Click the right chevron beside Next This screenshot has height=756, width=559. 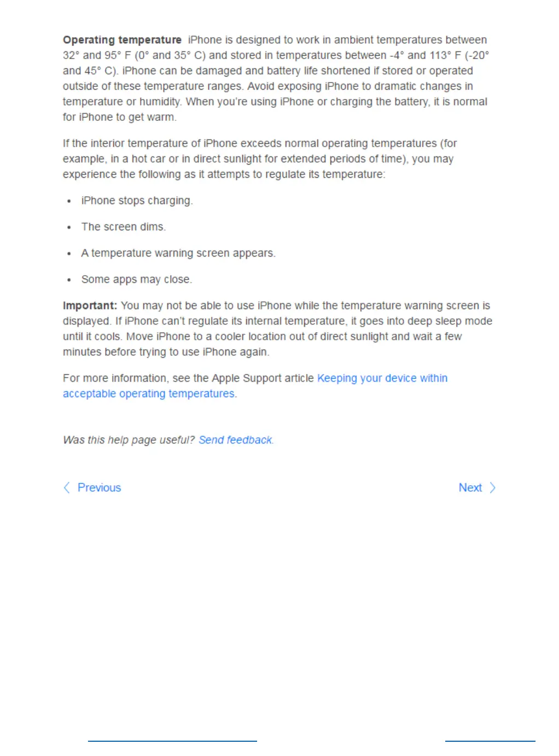492,487
